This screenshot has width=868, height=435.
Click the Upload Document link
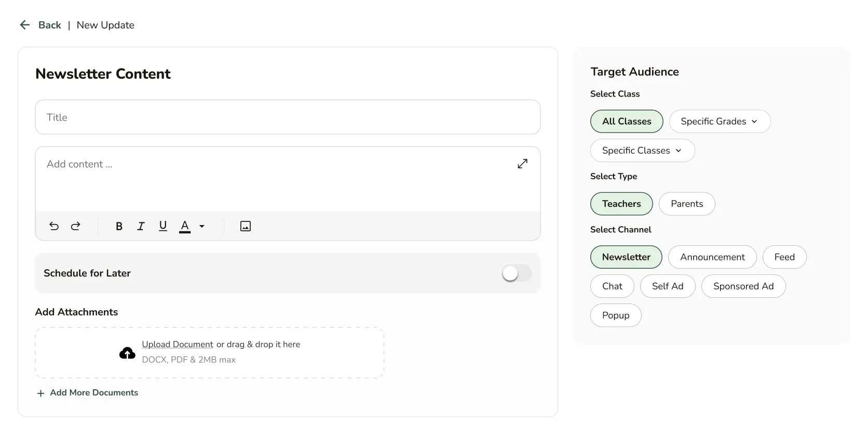pyautogui.click(x=178, y=345)
